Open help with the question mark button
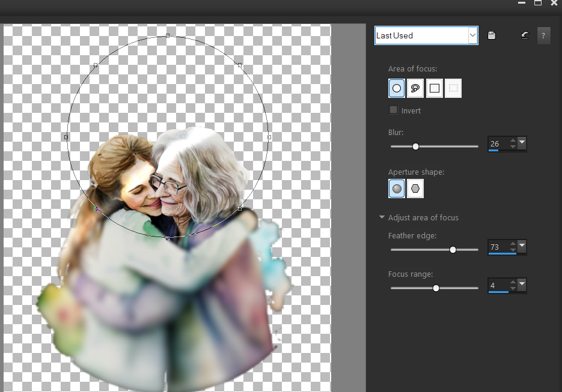The image size is (562, 392). click(x=543, y=35)
